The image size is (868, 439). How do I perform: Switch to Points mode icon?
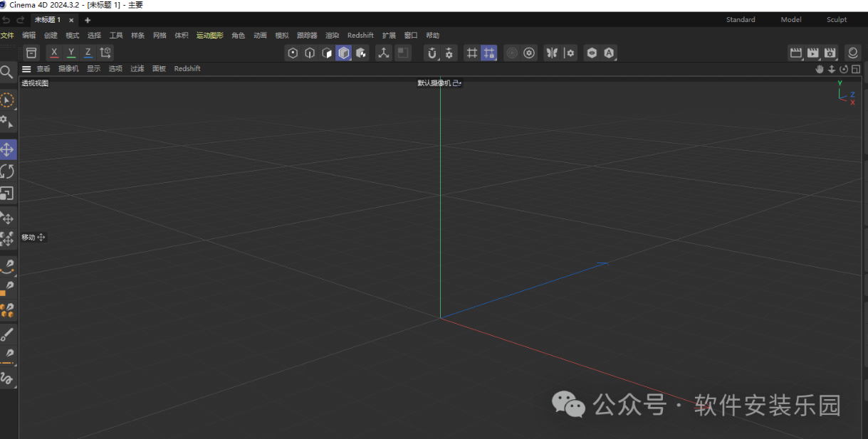tap(293, 53)
